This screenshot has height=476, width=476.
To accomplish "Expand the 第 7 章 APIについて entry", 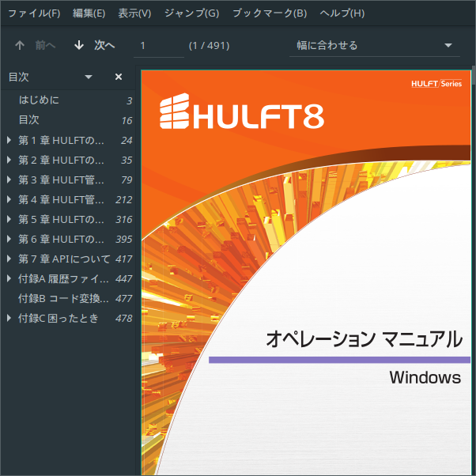I will tap(9, 259).
